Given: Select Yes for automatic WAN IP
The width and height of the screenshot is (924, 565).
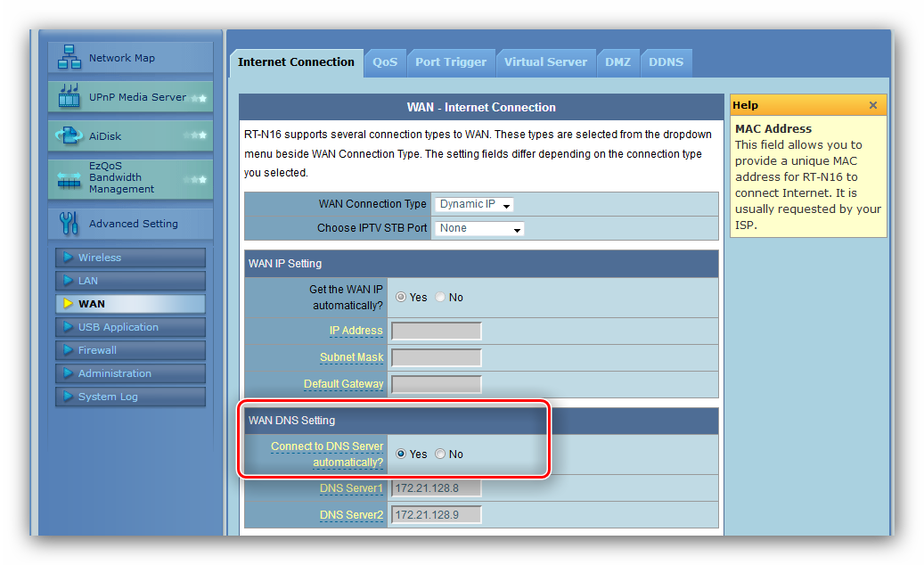Looking at the screenshot, I should pos(401,298).
